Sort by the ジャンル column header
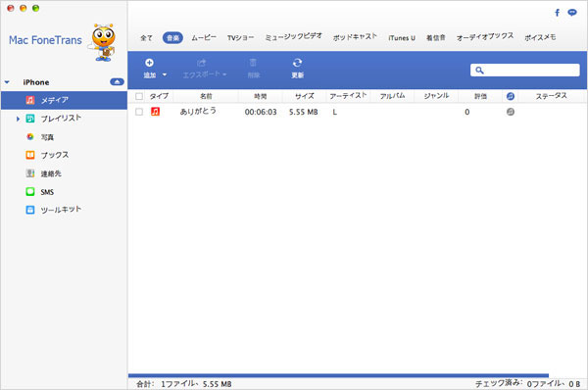This screenshot has width=588, height=390. pyautogui.click(x=436, y=96)
